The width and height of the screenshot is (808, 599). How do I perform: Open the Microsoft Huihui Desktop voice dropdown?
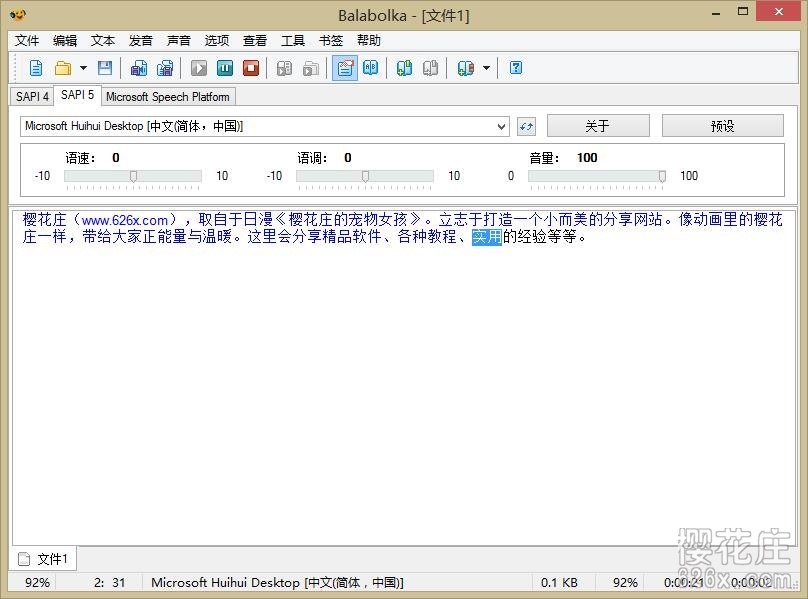pyautogui.click(x=265, y=126)
